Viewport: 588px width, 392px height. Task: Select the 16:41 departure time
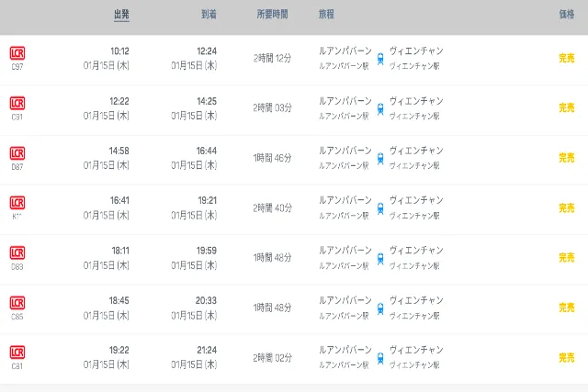click(119, 201)
